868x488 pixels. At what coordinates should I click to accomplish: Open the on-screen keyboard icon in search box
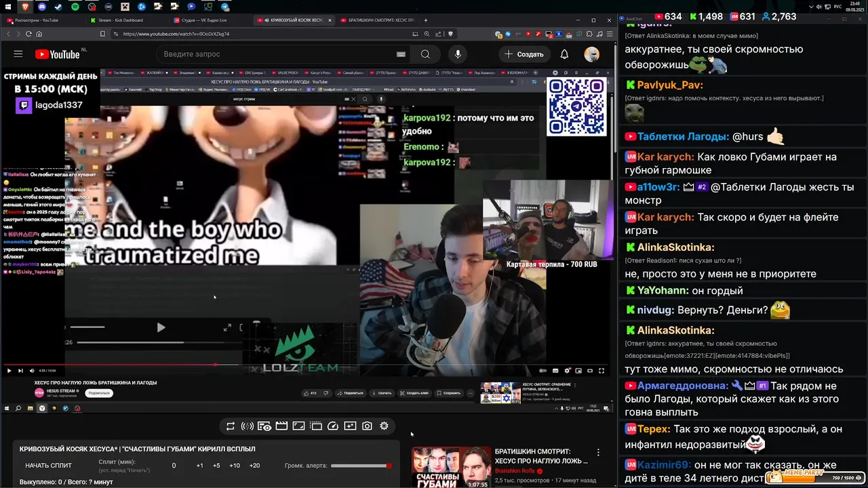[401, 54]
